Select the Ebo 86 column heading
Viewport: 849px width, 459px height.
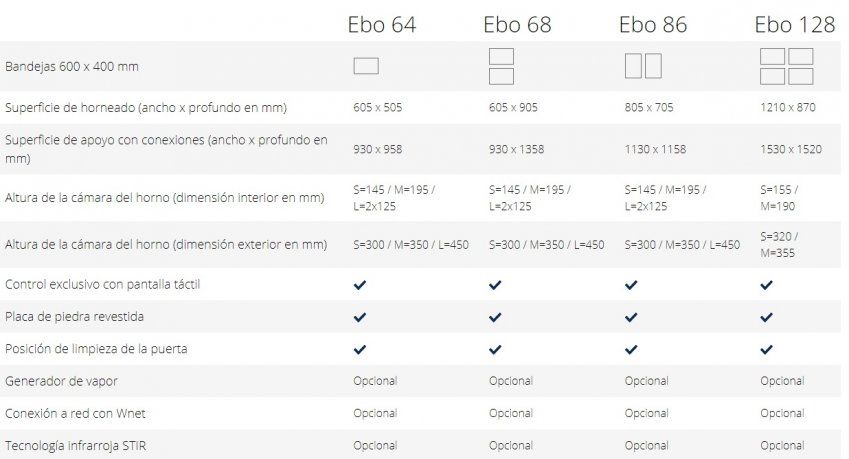[x=653, y=24]
